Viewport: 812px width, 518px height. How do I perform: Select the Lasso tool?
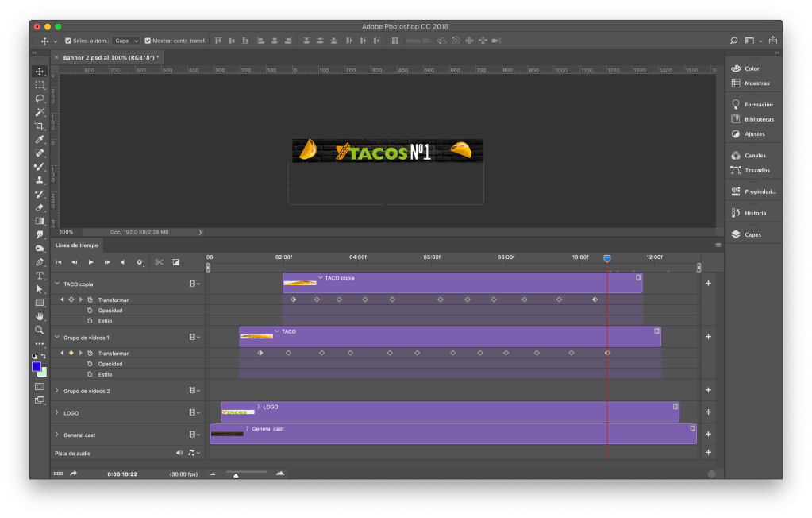tap(40, 99)
